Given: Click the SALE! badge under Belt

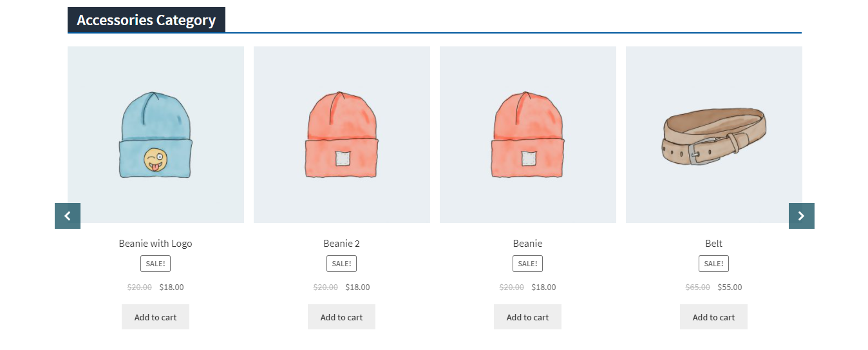Looking at the screenshot, I should coord(714,264).
